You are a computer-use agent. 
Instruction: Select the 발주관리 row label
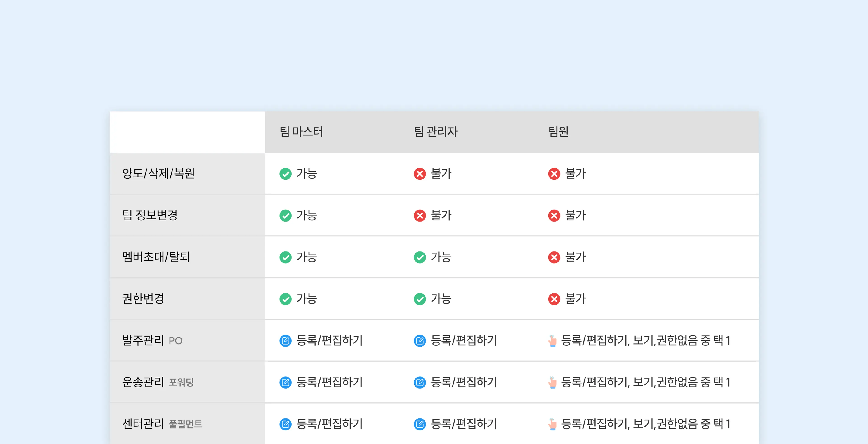(143, 341)
